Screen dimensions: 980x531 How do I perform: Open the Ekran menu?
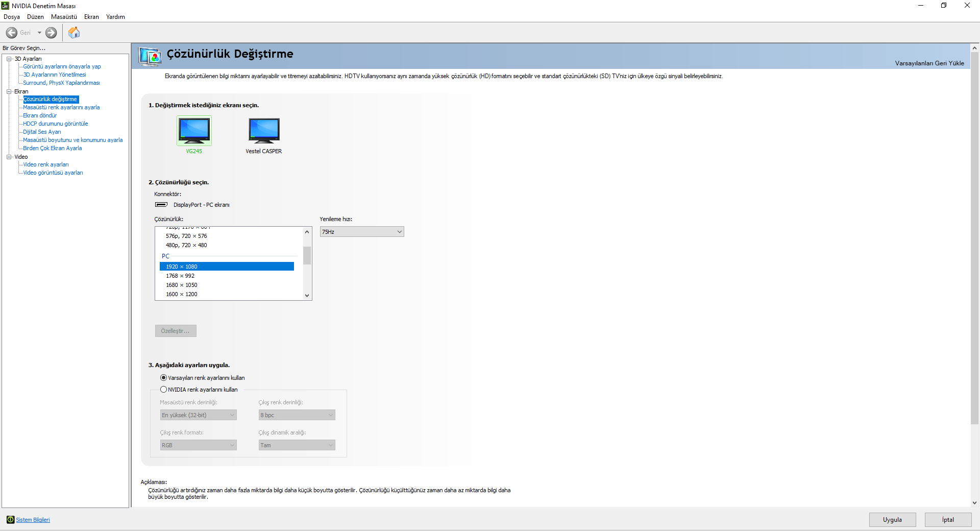(91, 17)
